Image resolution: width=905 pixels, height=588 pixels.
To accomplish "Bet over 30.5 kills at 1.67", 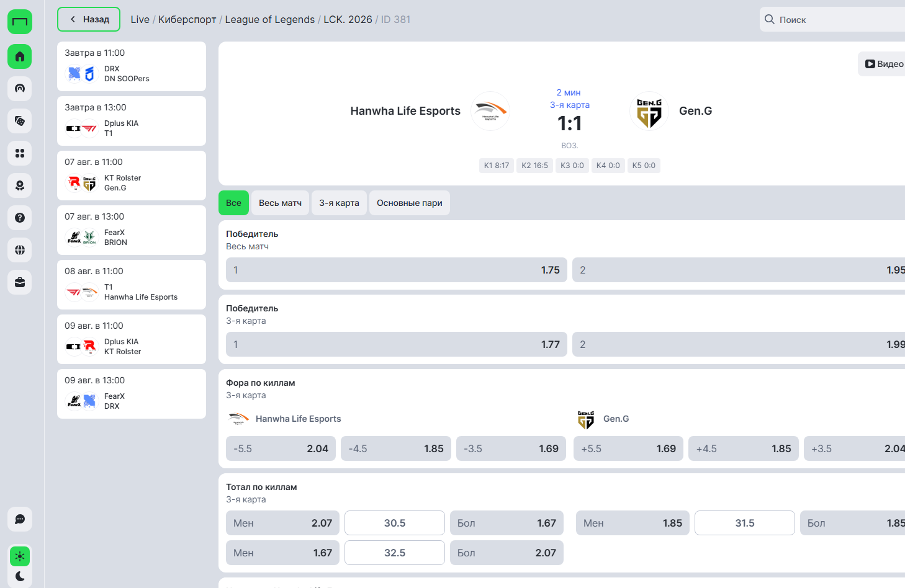I will [507, 523].
